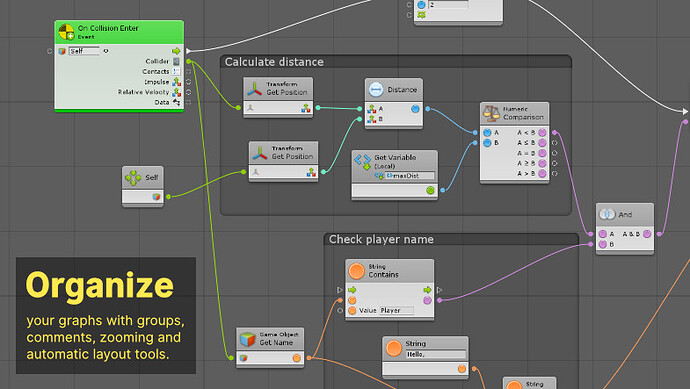690x389 pixels.
Task: Click input port A on the And node
Action: click(603, 234)
